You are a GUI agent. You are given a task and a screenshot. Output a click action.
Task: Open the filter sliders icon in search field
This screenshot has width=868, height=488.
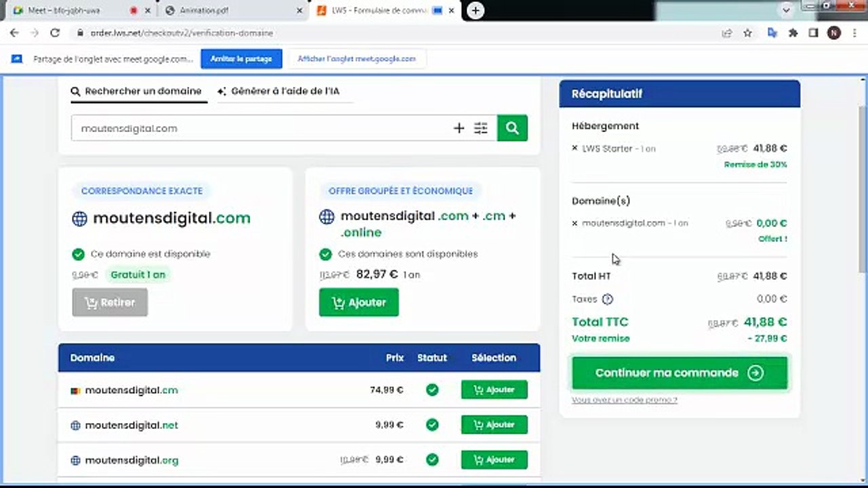pyautogui.click(x=481, y=128)
